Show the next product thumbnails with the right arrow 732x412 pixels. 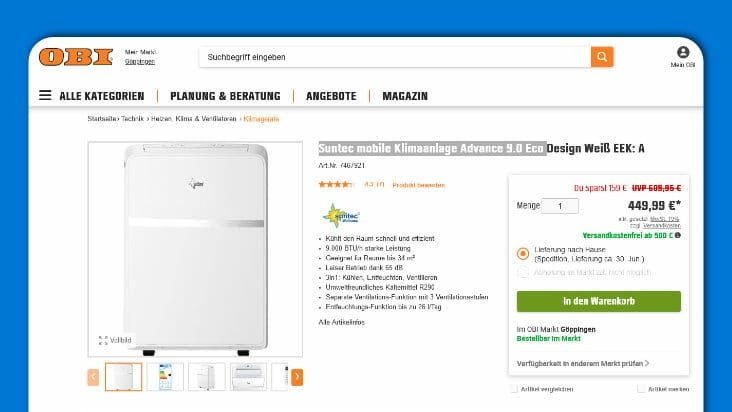click(x=297, y=377)
